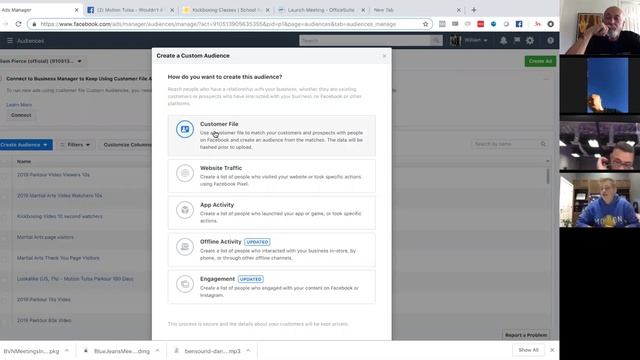Switch to the New Tab tab
This screenshot has height=360, width=640.
(416, 10)
